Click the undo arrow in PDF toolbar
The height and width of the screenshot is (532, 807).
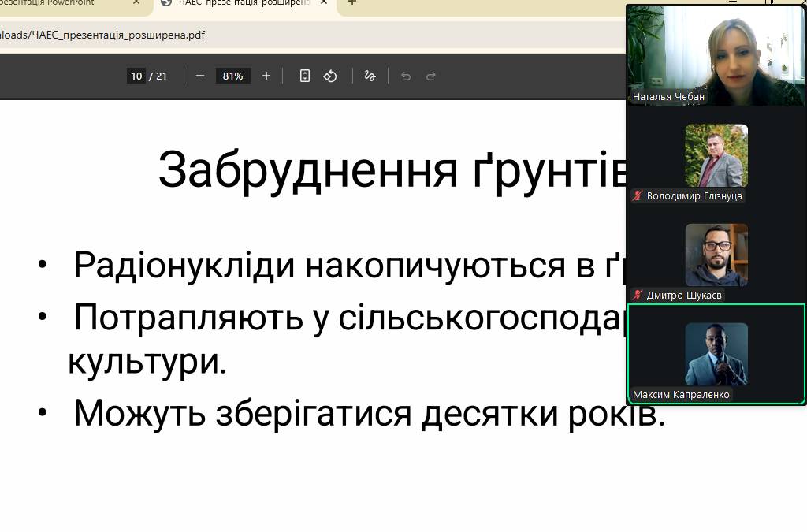(406, 76)
